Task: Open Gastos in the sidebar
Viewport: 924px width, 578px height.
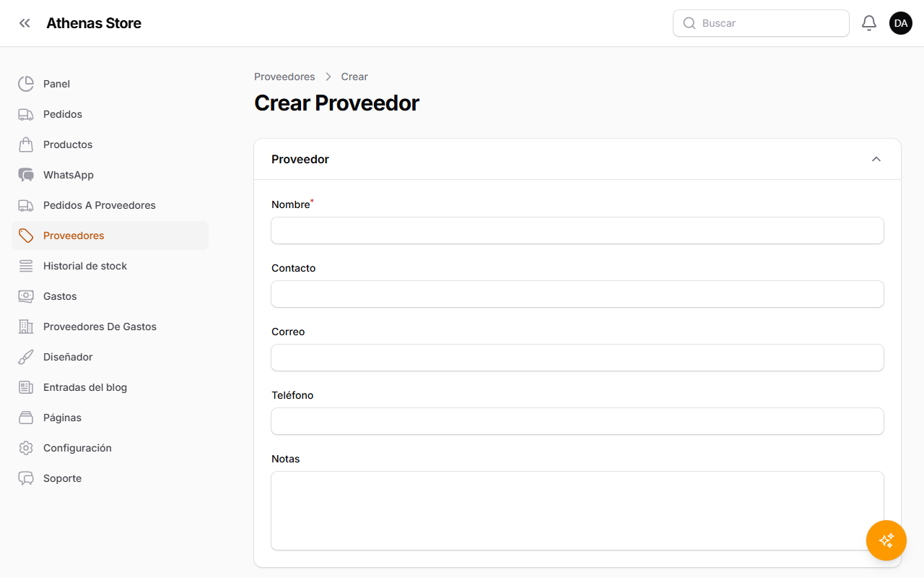Action: click(x=110, y=296)
